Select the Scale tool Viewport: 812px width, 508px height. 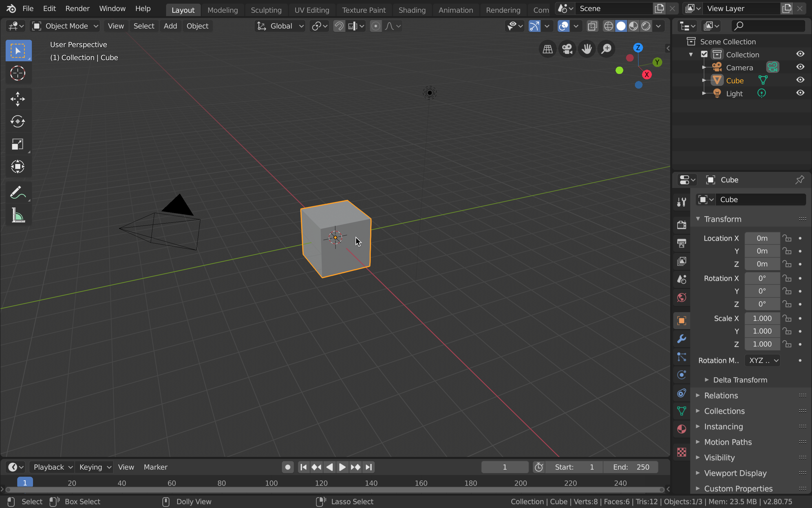pos(18,144)
